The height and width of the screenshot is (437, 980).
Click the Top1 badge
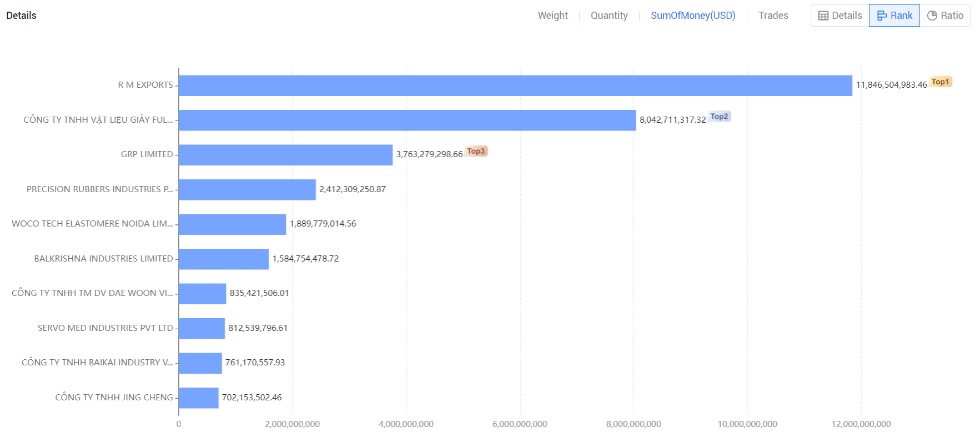click(x=941, y=82)
